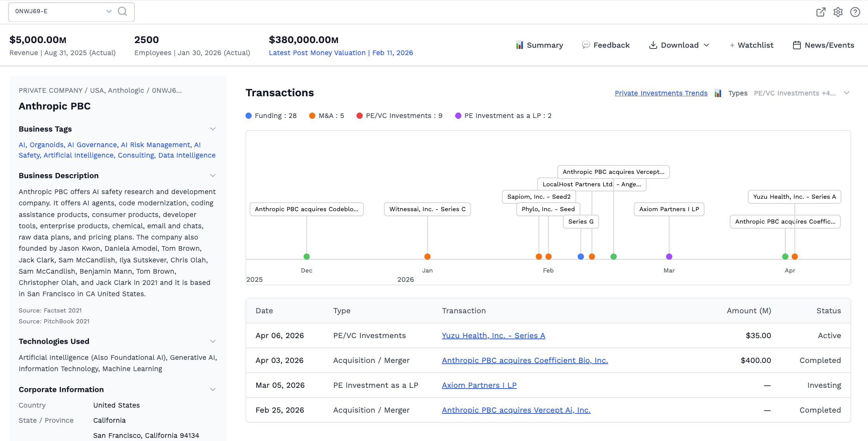Click the Witnessai, Inc. - Series C label
Screen dimensions: 868x441
[x=428, y=209]
